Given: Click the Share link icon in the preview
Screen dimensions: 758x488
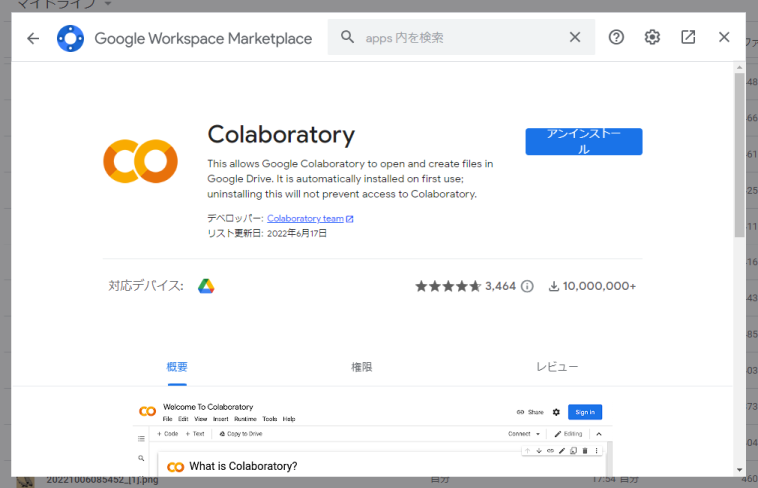Looking at the screenshot, I should 520,412.
